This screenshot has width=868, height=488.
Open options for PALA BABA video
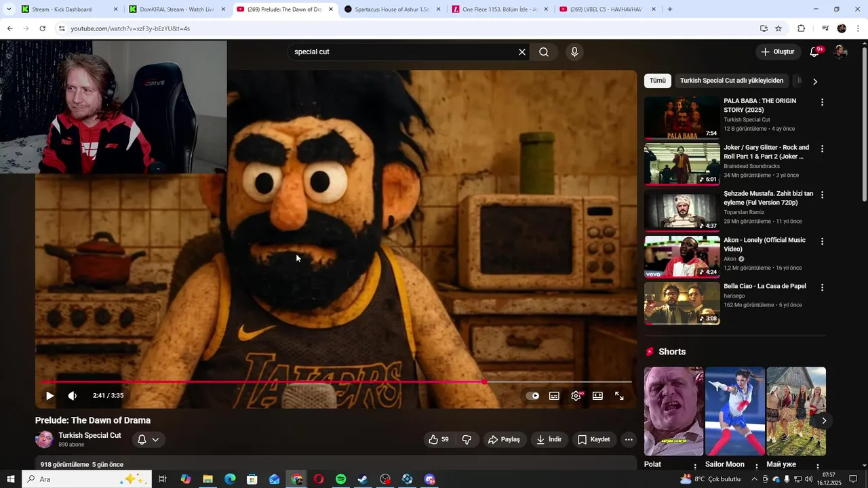[x=822, y=102]
